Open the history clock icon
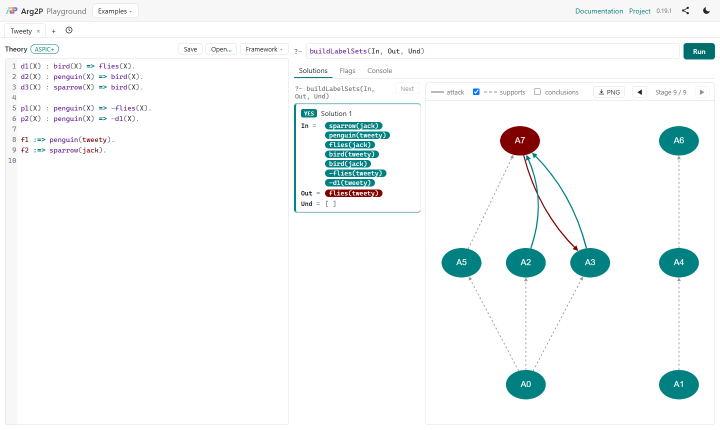720x430 pixels. click(x=69, y=30)
